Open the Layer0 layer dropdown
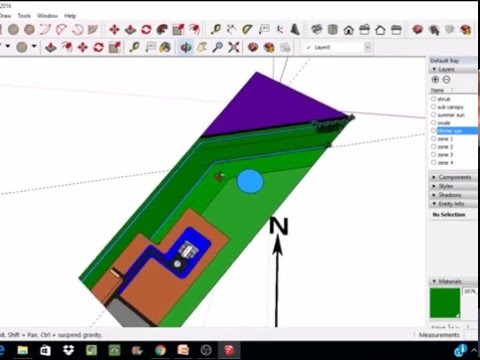 (x=368, y=47)
